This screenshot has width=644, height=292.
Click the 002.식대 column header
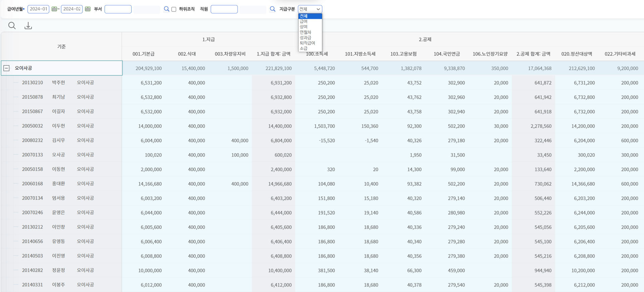(187, 54)
